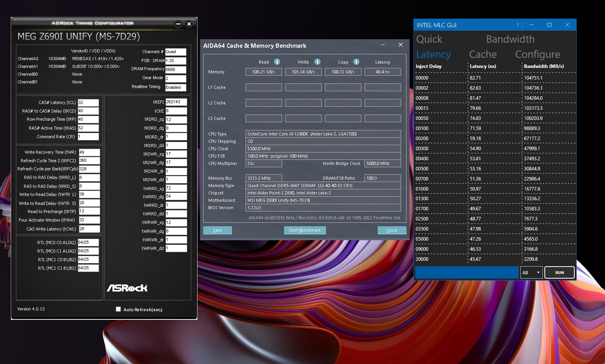Click the Close button in AIDA64
This screenshot has width=605, height=364.
pos(392,230)
